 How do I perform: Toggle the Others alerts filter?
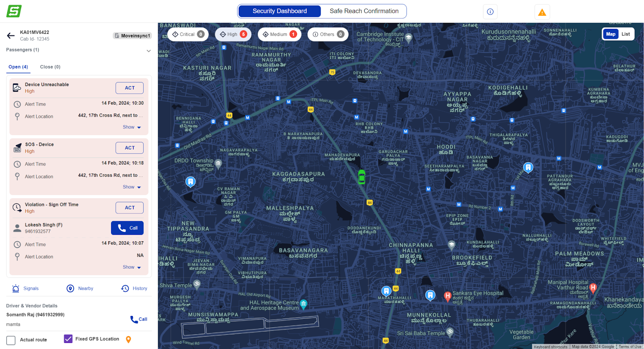(x=328, y=35)
